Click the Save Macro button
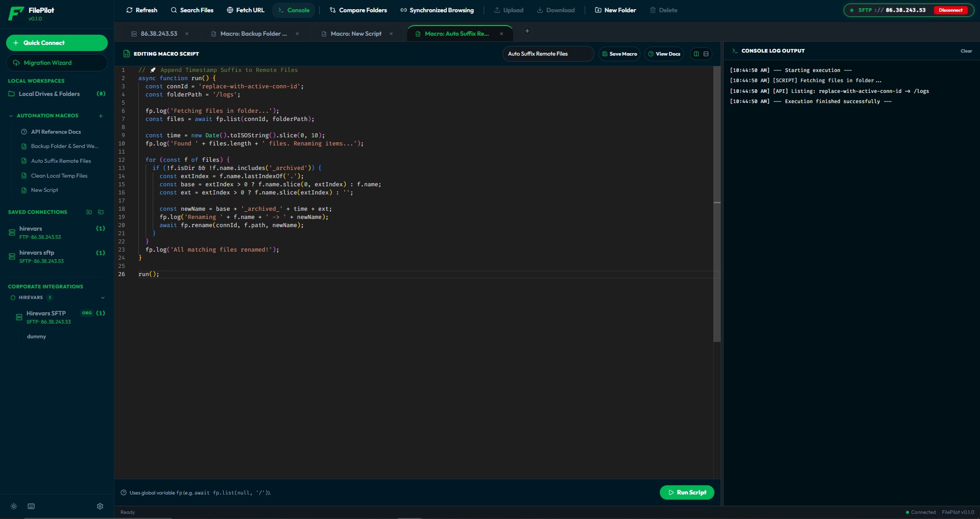 coord(619,54)
